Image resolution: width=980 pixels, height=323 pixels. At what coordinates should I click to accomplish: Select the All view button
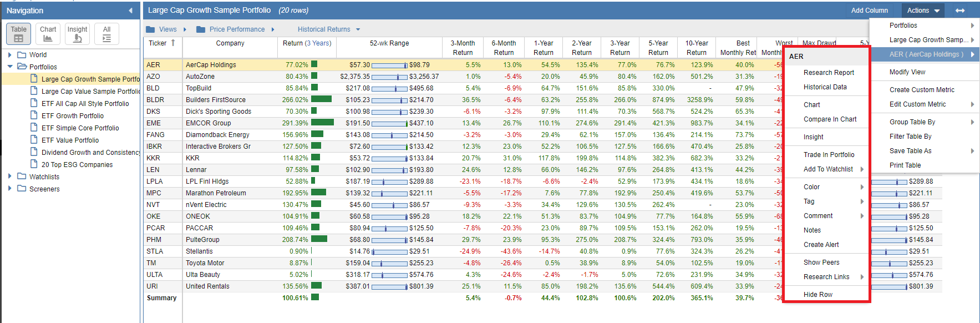click(x=106, y=34)
